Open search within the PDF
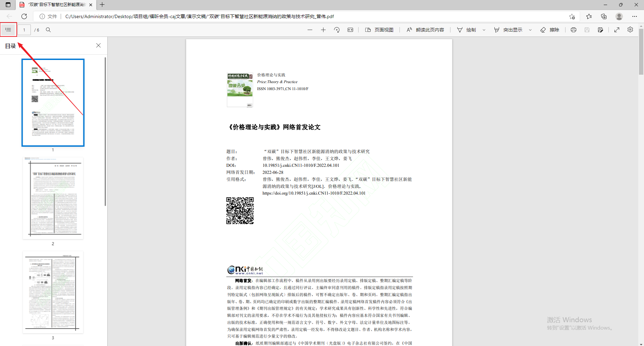644x346 pixels. click(48, 29)
